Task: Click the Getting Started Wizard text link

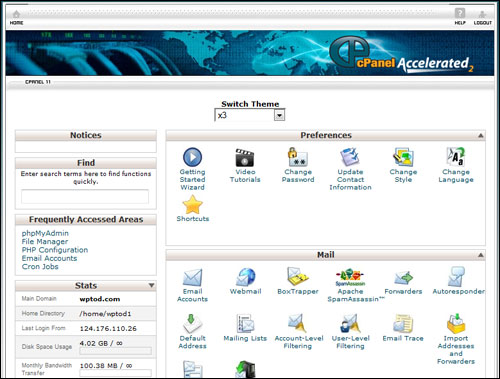Action: click(192, 180)
